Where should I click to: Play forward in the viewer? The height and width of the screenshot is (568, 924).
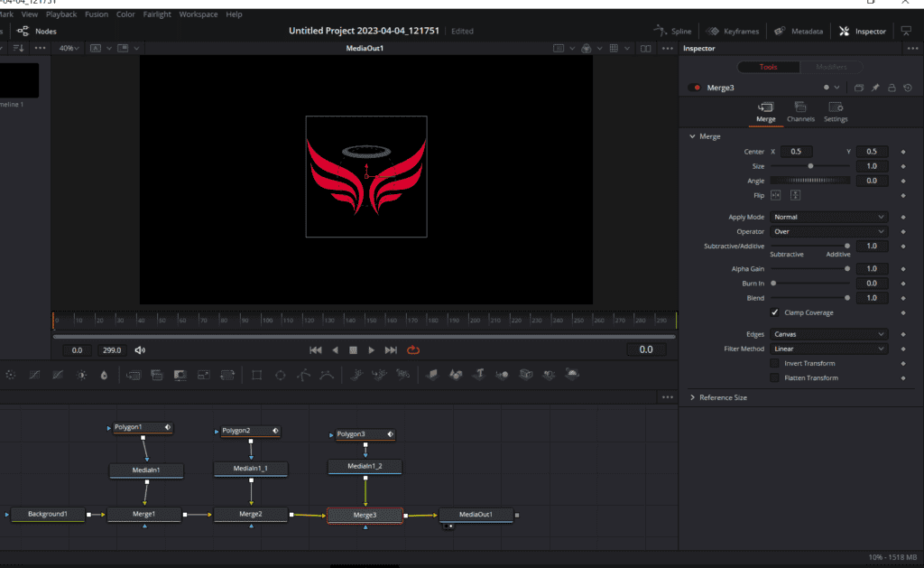click(371, 350)
